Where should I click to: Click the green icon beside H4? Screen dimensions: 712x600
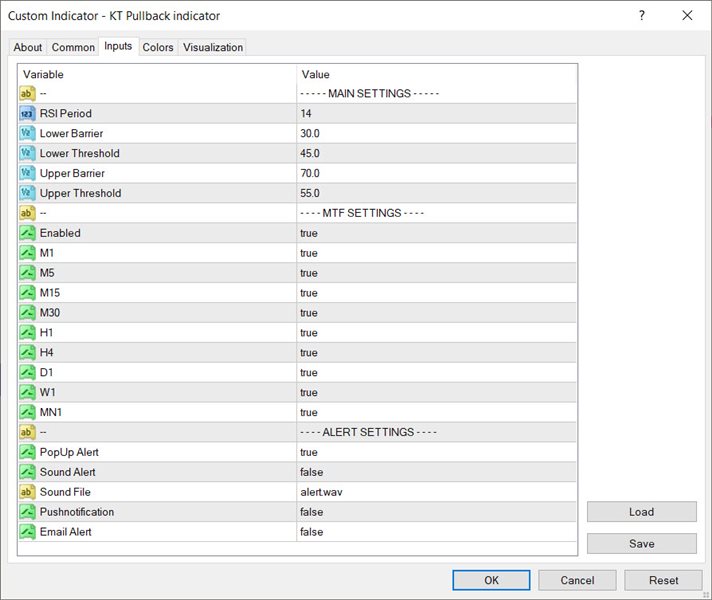point(27,352)
